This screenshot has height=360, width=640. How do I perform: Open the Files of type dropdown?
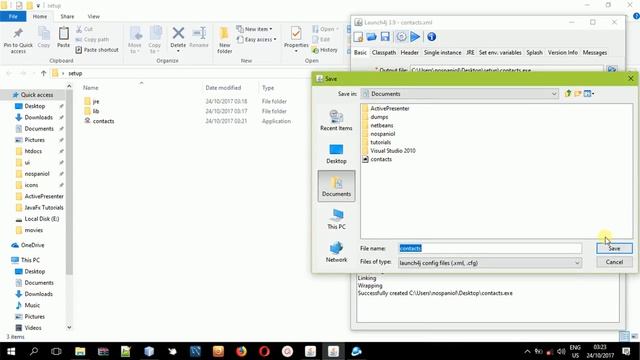tap(577, 263)
